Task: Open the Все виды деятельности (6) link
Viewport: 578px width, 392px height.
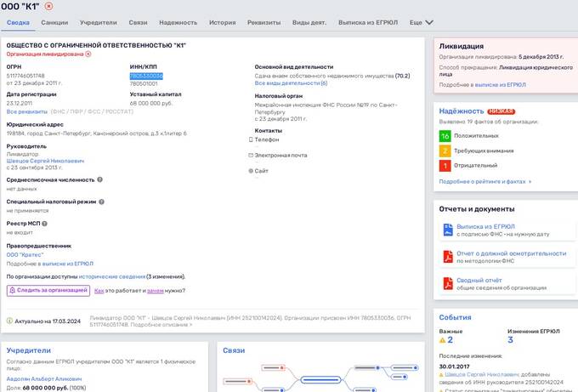Action: click(x=291, y=83)
